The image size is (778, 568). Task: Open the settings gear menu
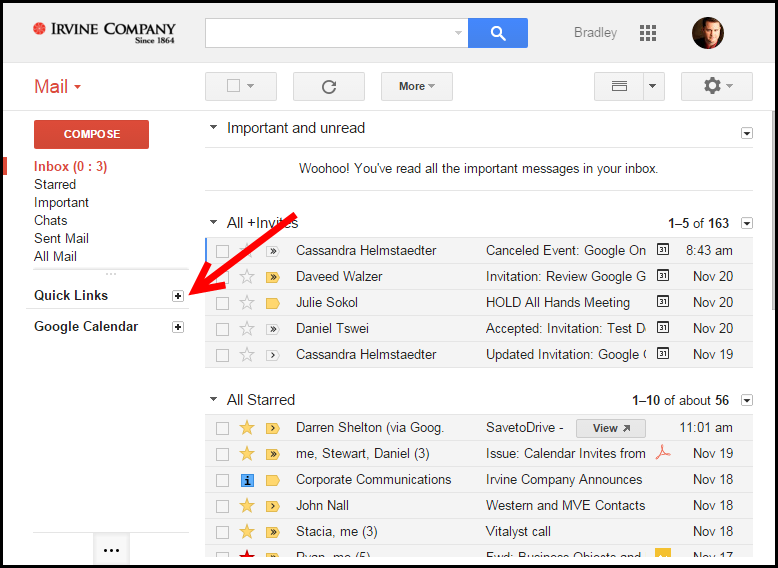pos(716,86)
